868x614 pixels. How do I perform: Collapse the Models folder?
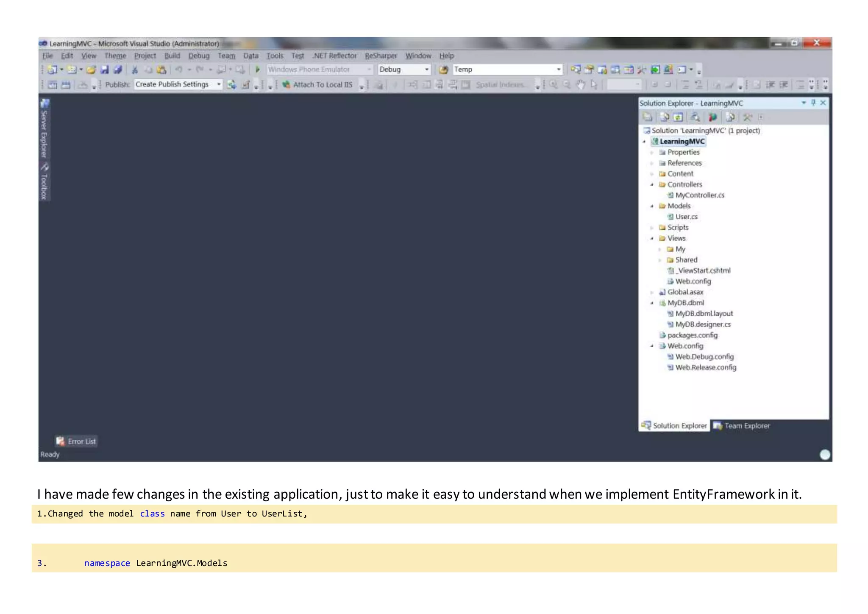(652, 207)
